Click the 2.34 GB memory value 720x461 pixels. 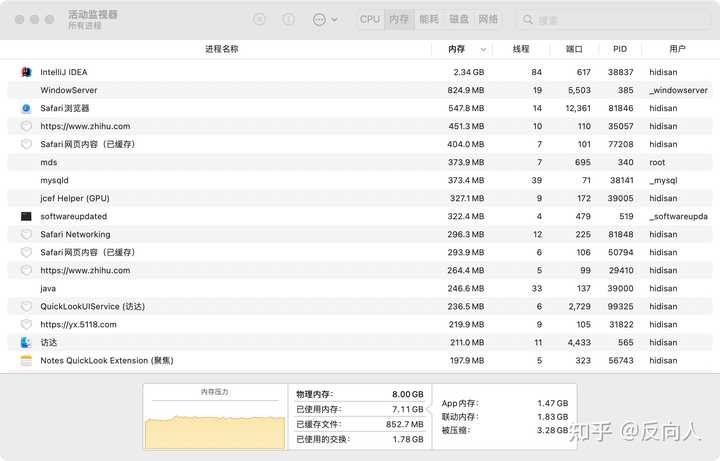(468, 72)
